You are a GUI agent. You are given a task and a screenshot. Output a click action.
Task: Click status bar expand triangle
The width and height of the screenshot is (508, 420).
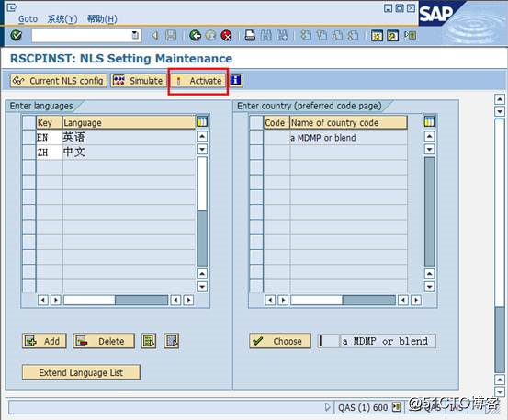(327, 407)
